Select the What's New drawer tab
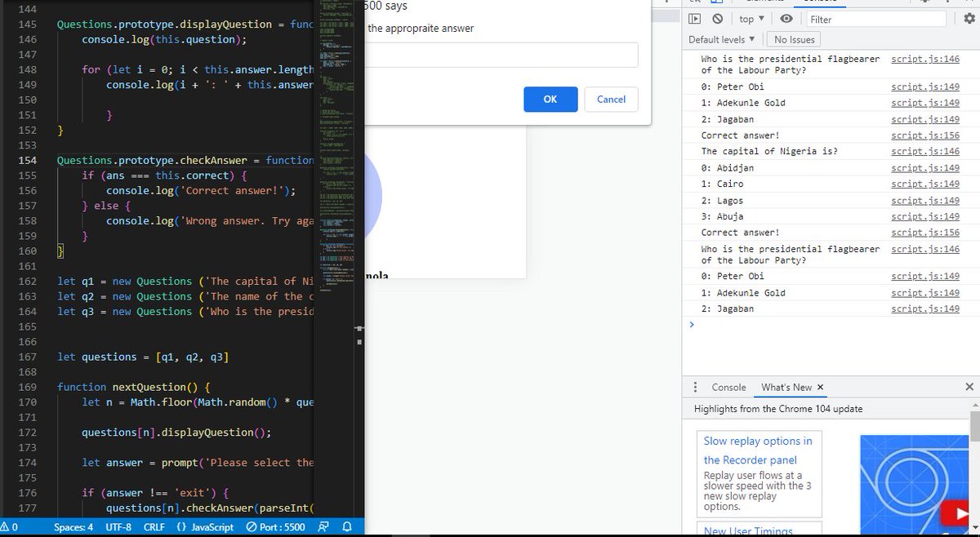The width and height of the screenshot is (980, 537). 786,387
